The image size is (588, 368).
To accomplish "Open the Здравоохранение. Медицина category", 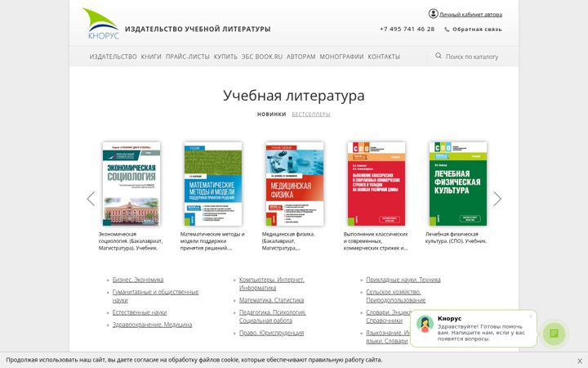I will (152, 325).
